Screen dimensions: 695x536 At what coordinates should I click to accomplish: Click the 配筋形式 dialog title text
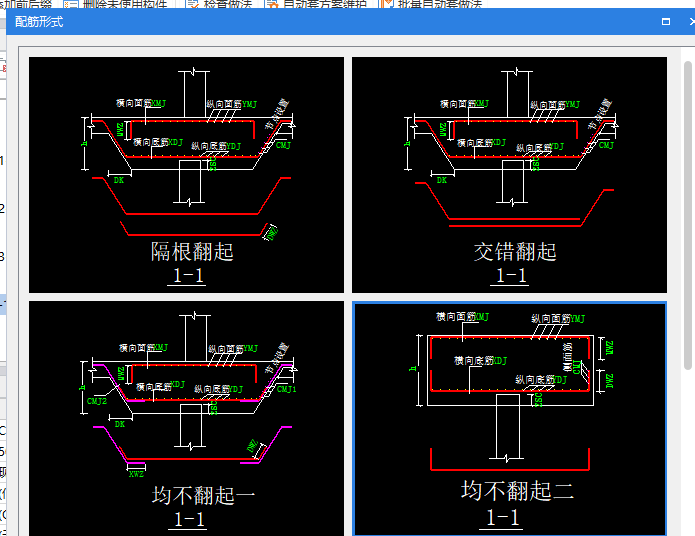pyautogui.click(x=39, y=22)
